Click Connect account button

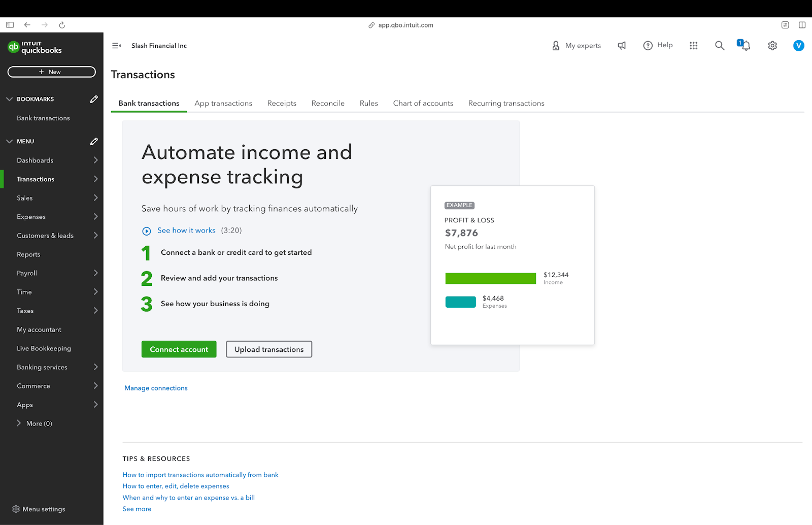[x=179, y=349]
